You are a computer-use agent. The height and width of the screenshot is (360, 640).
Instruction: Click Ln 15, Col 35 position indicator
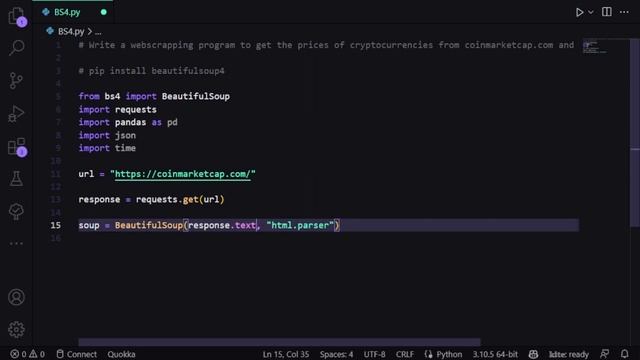click(286, 354)
